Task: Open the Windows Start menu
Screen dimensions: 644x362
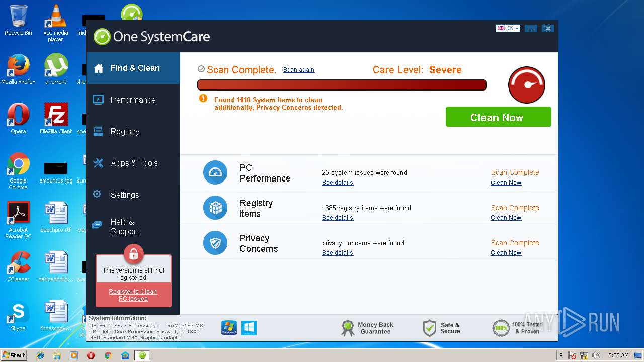Action: [14, 355]
